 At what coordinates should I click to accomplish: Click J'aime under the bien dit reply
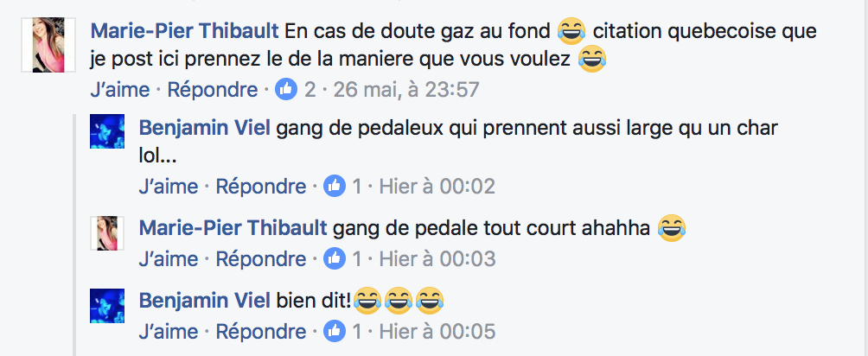[x=169, y=331]
